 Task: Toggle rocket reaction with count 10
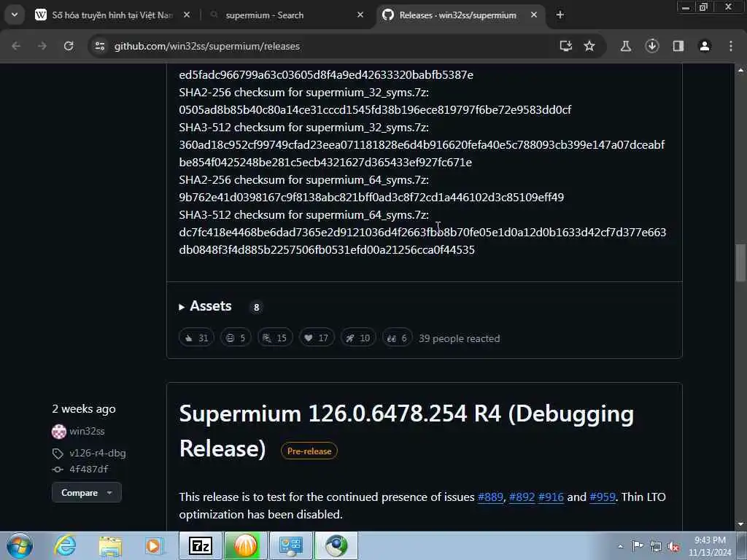tap(357, 338)
